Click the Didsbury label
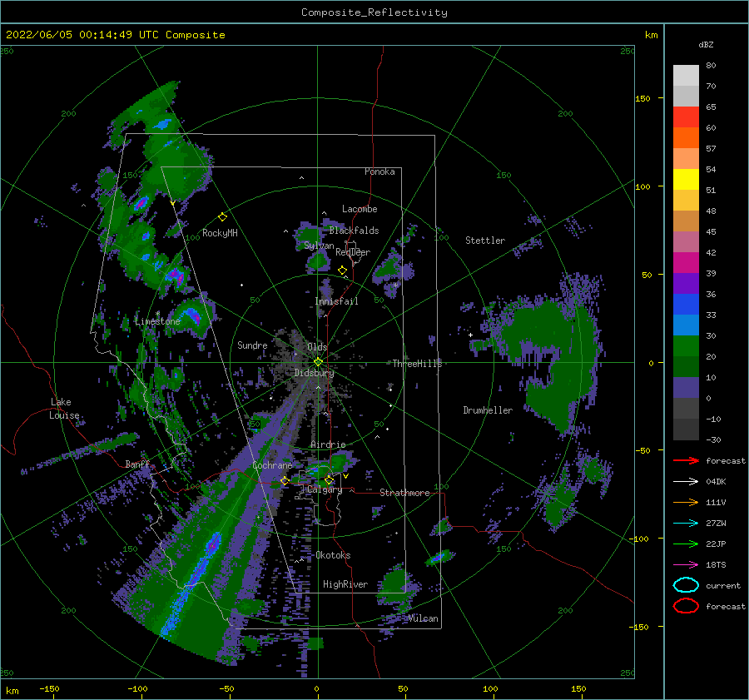Viewport: 749px width, 700px height. coord(314,373)
